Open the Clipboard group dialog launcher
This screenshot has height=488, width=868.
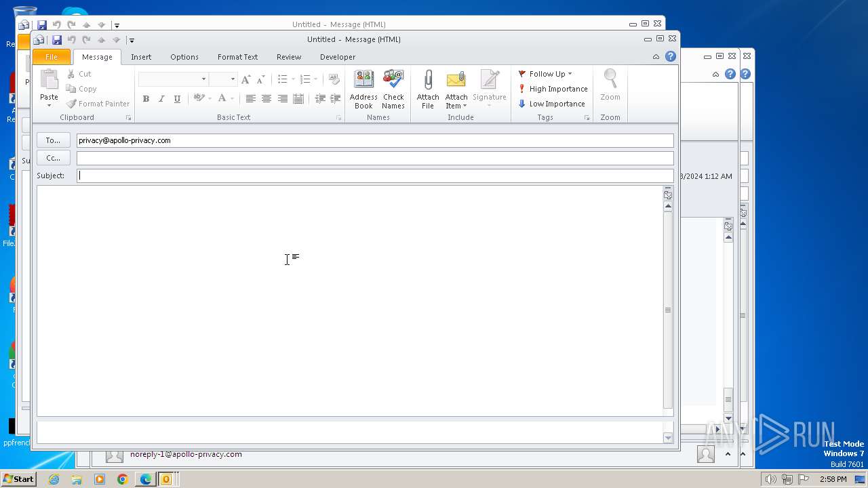point(128,118)
